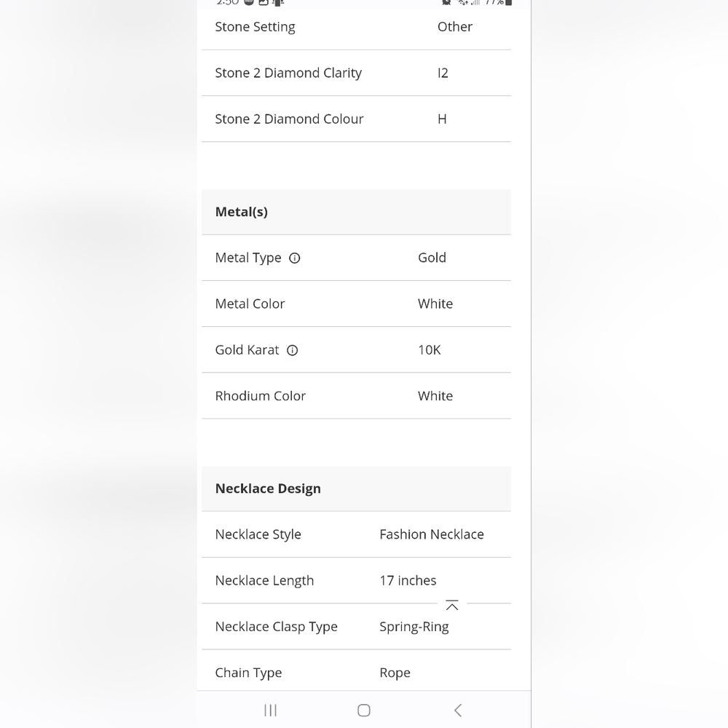Click the Chain Type row label
728x728 pixels.
(x=248, y=673)
